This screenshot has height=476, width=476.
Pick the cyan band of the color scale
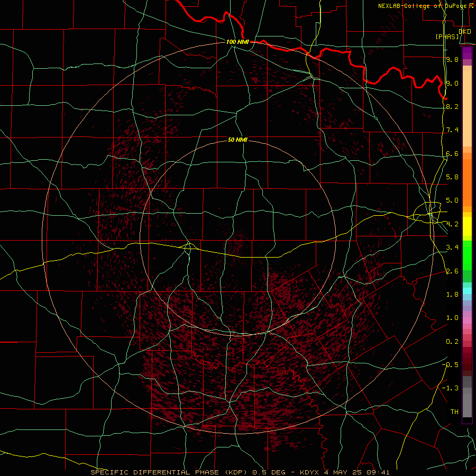467,291
